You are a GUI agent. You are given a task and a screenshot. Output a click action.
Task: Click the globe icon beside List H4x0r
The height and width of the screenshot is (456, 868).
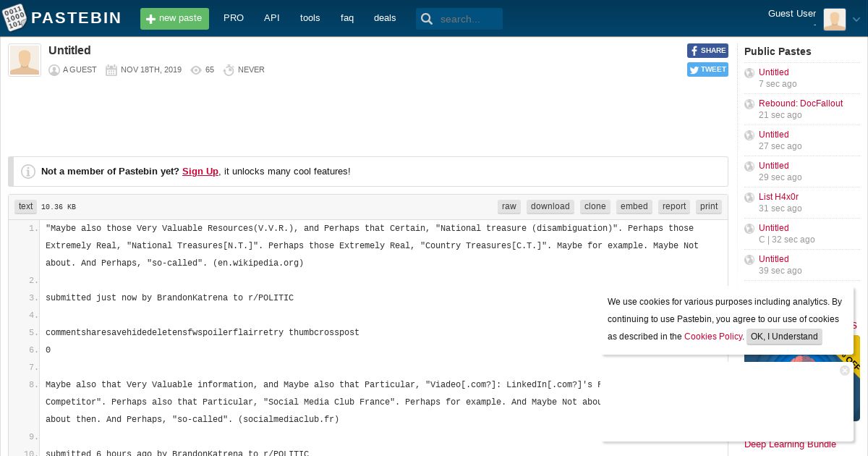click(749, 198)
